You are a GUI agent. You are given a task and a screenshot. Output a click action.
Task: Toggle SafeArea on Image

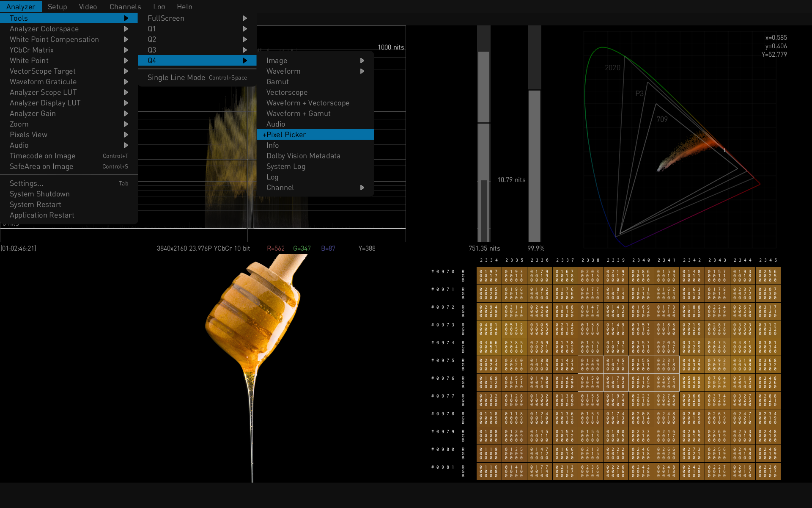(41, 166)
